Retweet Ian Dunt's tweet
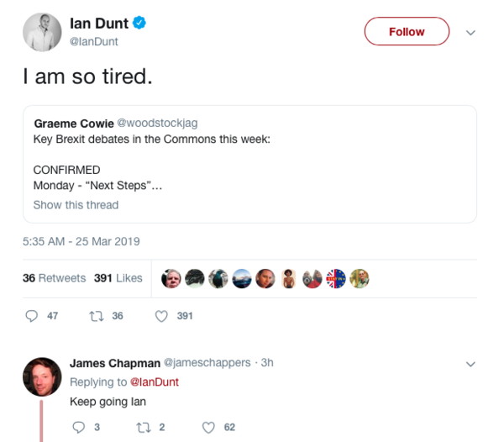 [x=96, y=316]
